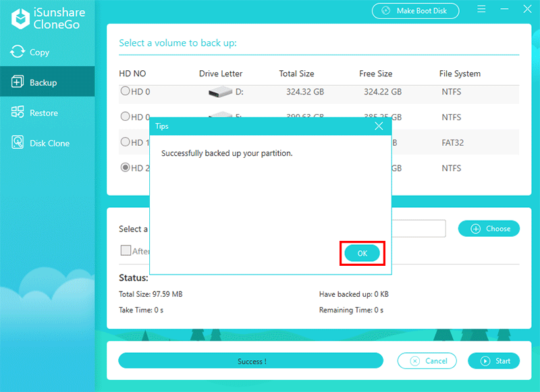Click the plus icon on Choose button
The image size is (540, 392).
475,229
